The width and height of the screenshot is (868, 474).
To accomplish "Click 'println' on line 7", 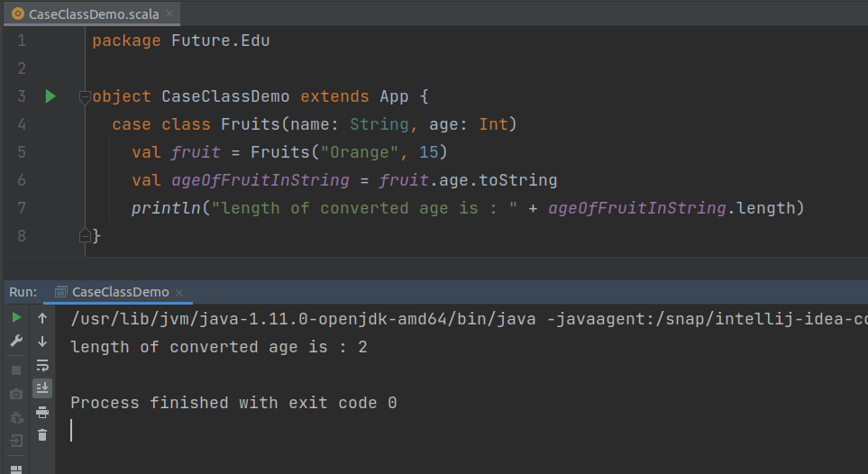I will pos(167,208).
